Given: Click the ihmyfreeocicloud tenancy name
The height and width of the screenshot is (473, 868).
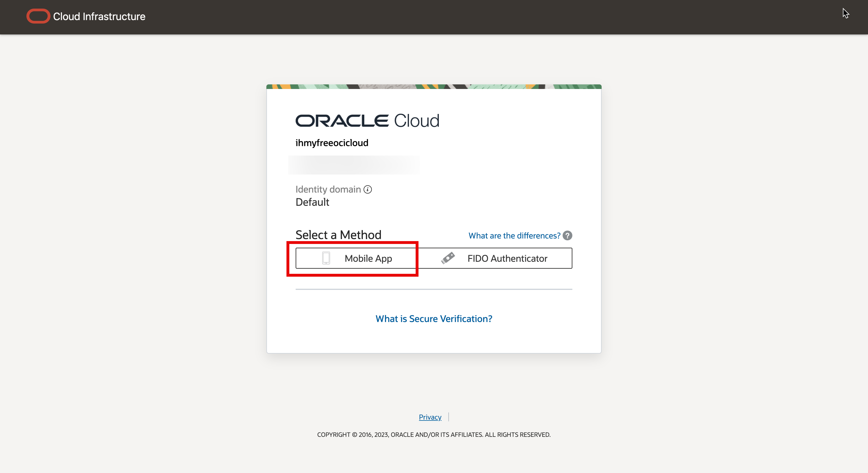Looking at the screenshot, I should pos(332,143).
